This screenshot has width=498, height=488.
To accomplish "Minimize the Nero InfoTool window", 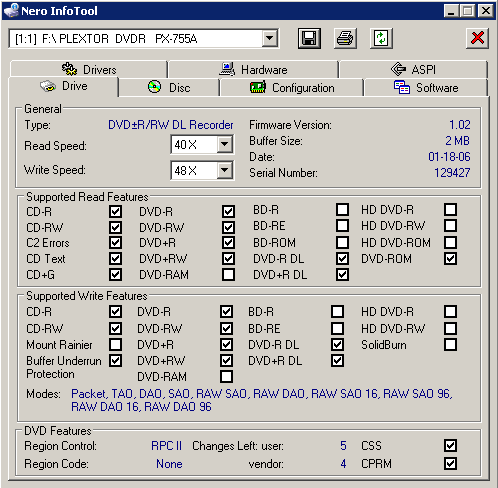I will pos(451,11).
